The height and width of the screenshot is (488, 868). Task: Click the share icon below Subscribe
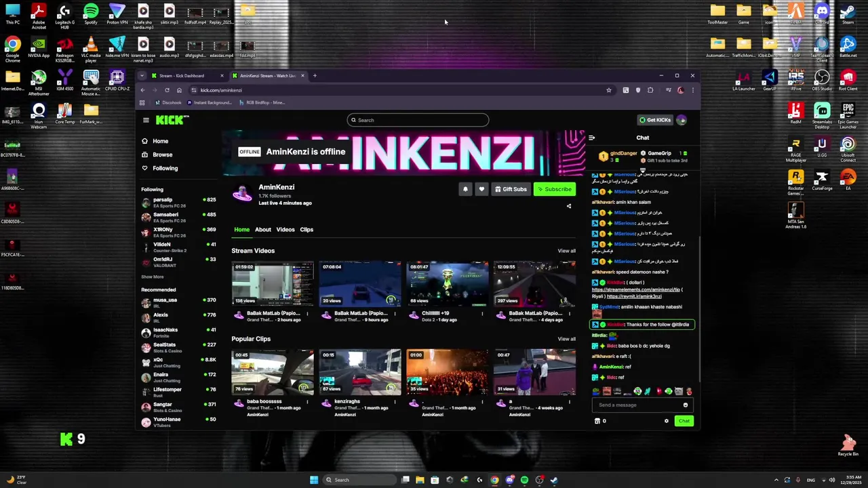click(x=569, y=206)
